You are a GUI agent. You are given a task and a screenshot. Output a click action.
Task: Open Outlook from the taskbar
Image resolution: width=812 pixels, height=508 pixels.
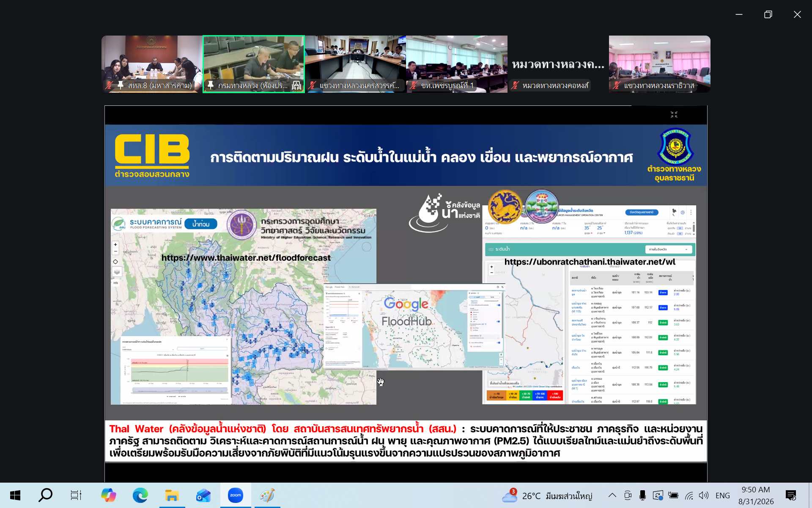click(203, 495)
